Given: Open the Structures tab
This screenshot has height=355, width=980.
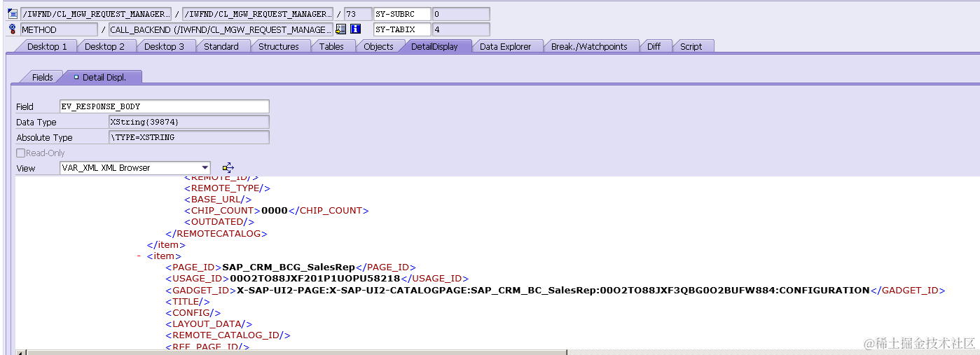Looking at the screenshot, I should pos(279,46).
